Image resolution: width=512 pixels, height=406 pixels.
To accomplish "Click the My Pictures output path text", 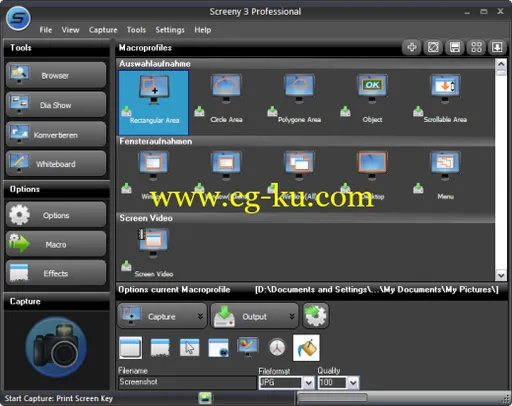I will (x=377, y=289).
